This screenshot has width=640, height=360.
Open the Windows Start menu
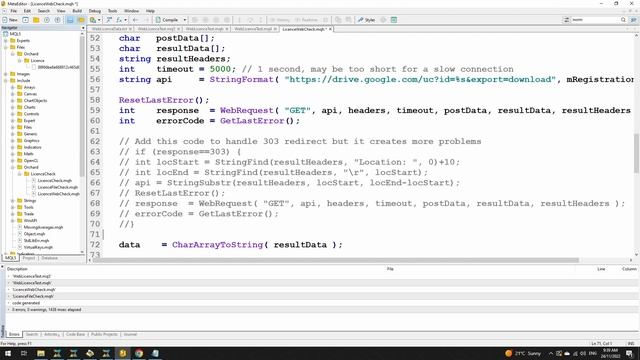click(8, 353)
